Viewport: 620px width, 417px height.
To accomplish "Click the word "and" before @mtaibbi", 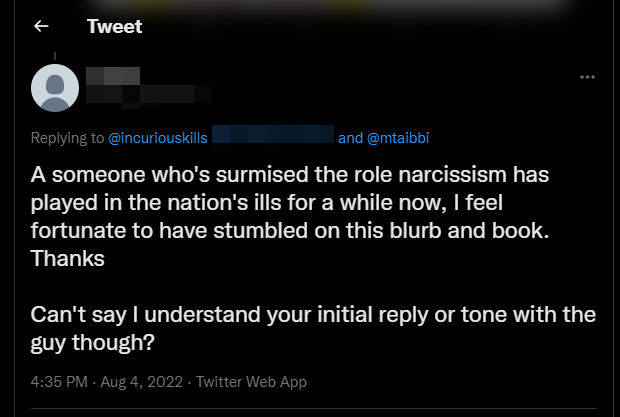I will (x=350, y=137).
